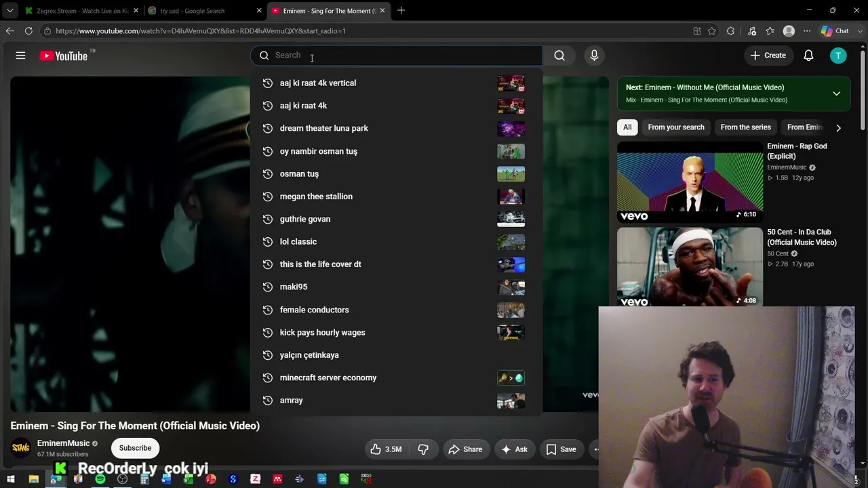This screenshot has height=488, width=868.
Task: Close the try usd Google Search tab
Action: [x=259, y=11]
